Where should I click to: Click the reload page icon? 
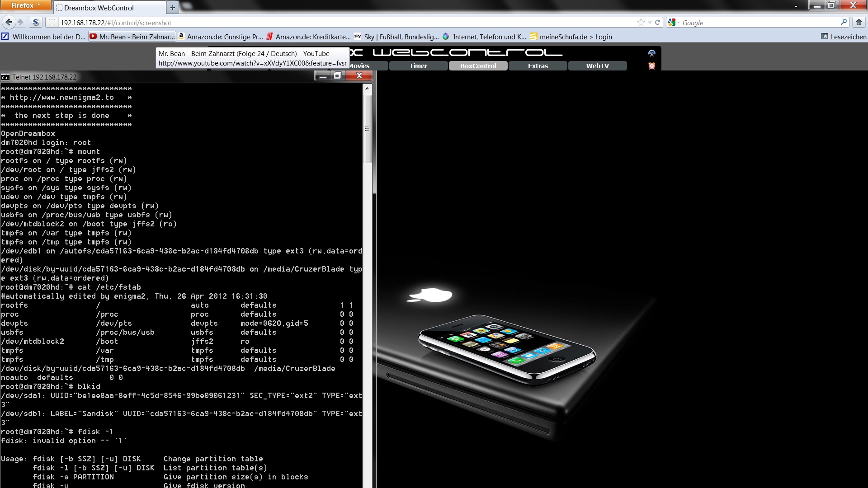(658, 22)
